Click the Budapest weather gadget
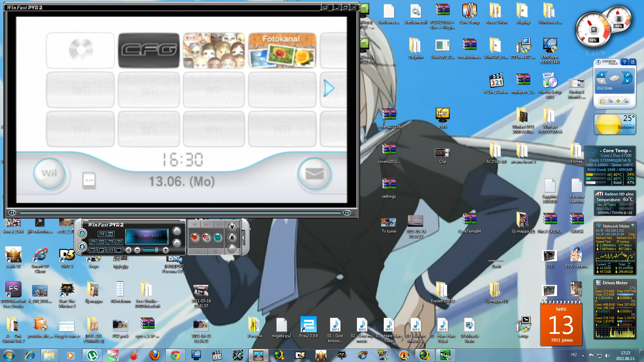 pyautogui.click(x=615, y=124)
